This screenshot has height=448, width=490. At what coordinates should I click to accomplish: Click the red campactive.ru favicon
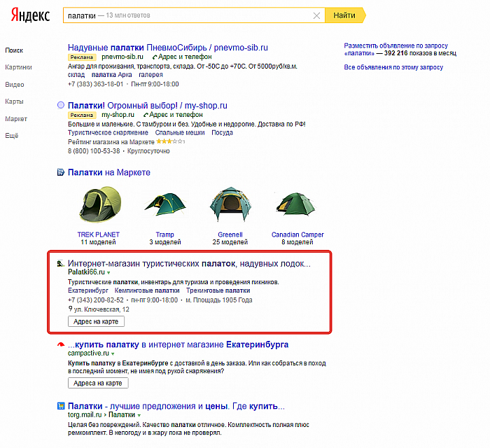tap(61, 344)
